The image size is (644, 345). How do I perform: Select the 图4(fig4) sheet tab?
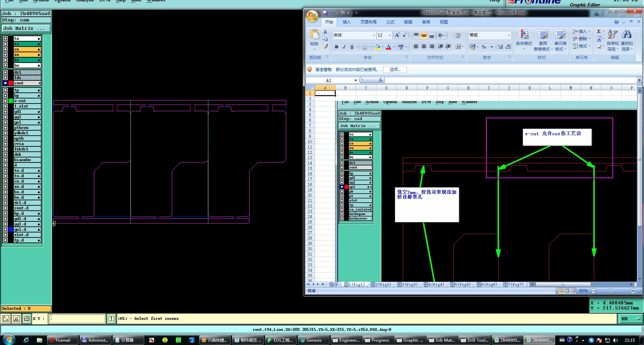[434, 284]
